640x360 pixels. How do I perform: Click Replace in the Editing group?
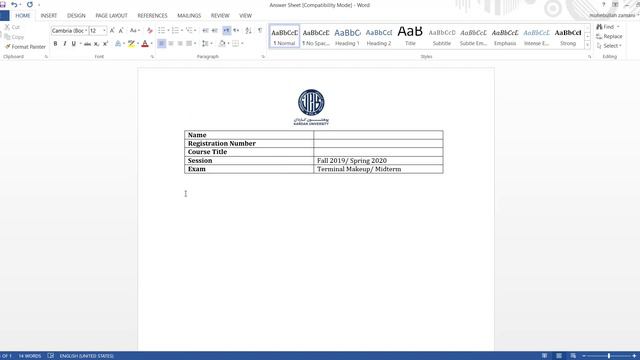(x=609, y=36)
